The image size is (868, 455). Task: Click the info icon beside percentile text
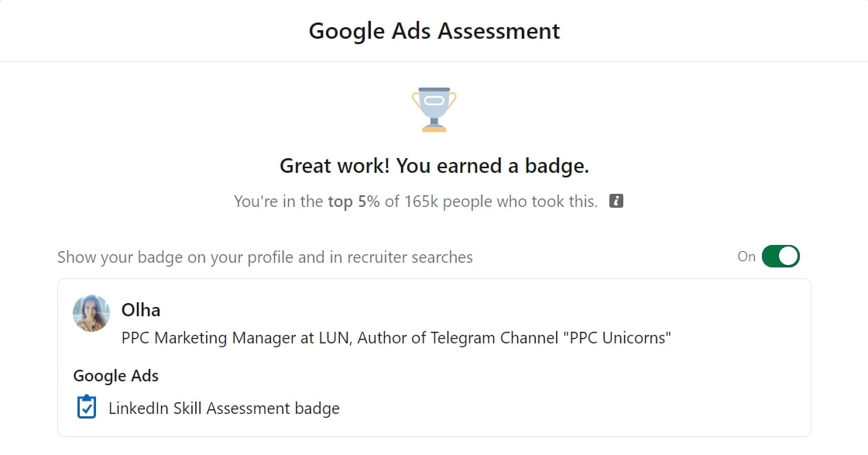pos(616,202)
